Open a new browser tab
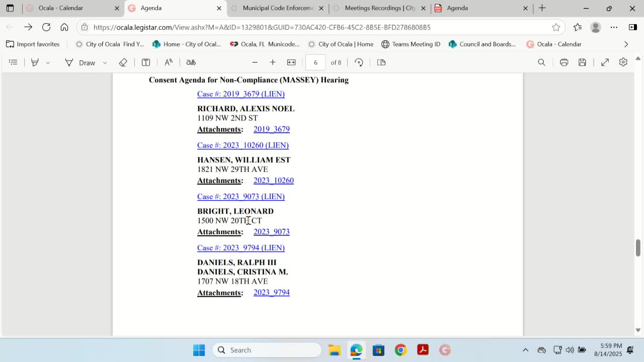This screenshot has height=362, width=644. (542, 8)
